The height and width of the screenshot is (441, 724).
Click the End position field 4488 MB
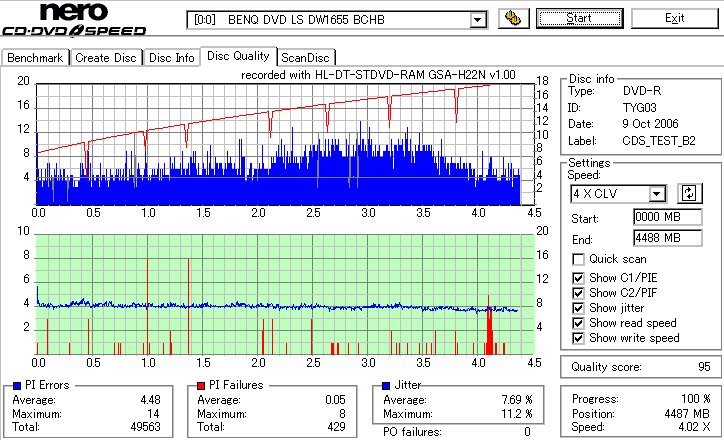[668, 238]
